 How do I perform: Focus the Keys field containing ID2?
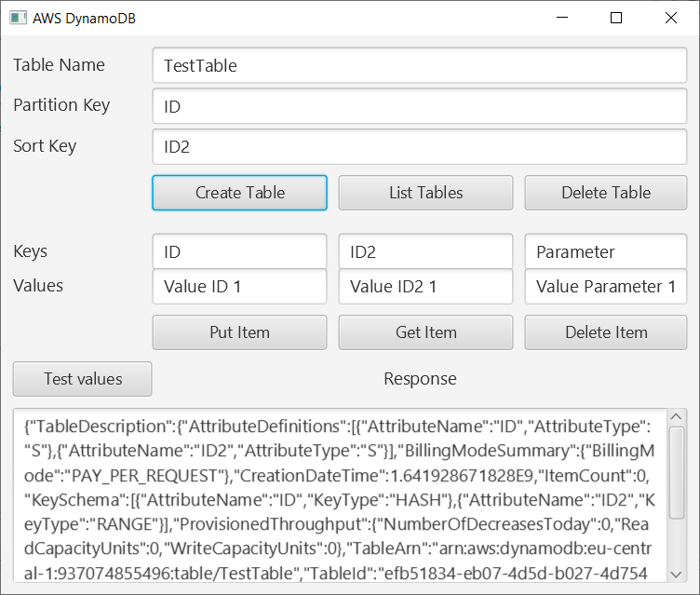[425, 251]
